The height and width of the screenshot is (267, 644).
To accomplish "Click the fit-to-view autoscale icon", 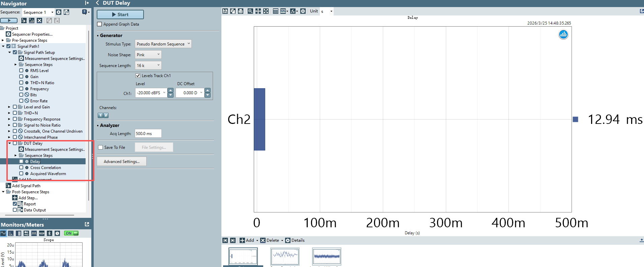I will pyautogui.click(x=266, y=11).
